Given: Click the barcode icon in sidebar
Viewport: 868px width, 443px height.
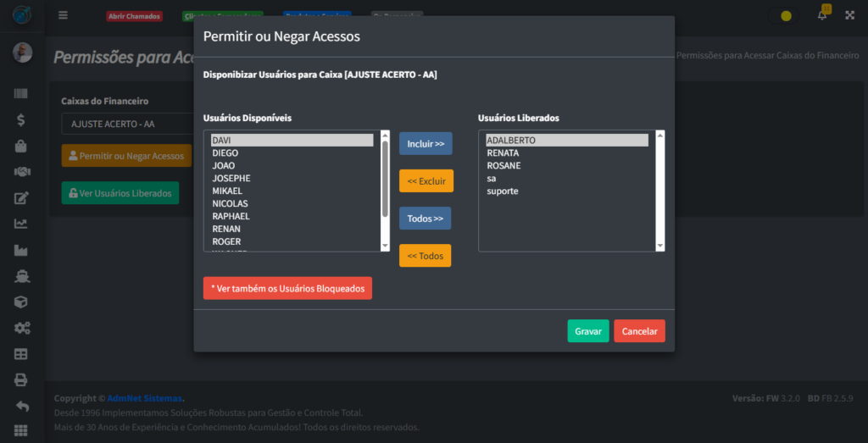Looking at the screenshot, I should 21,94.
